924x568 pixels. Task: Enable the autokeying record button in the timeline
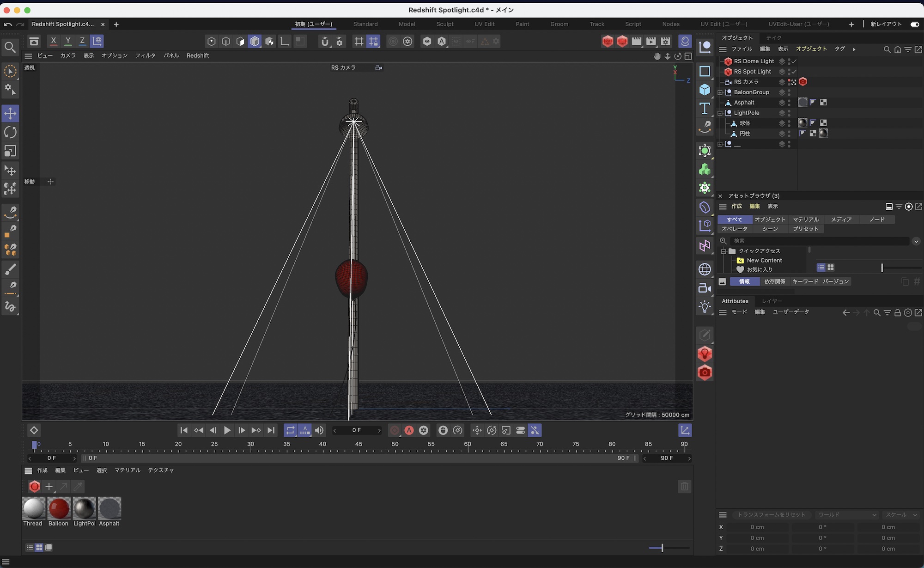point(409,430)
